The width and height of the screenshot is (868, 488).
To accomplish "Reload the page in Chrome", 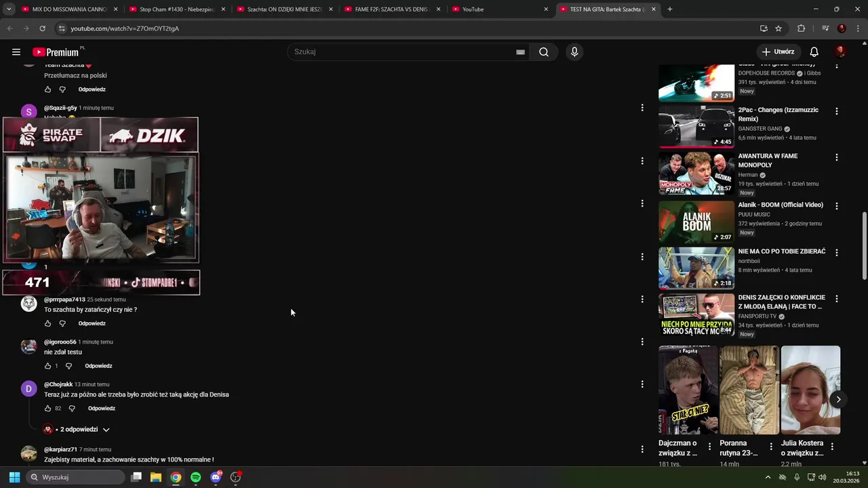I will 42,28.
